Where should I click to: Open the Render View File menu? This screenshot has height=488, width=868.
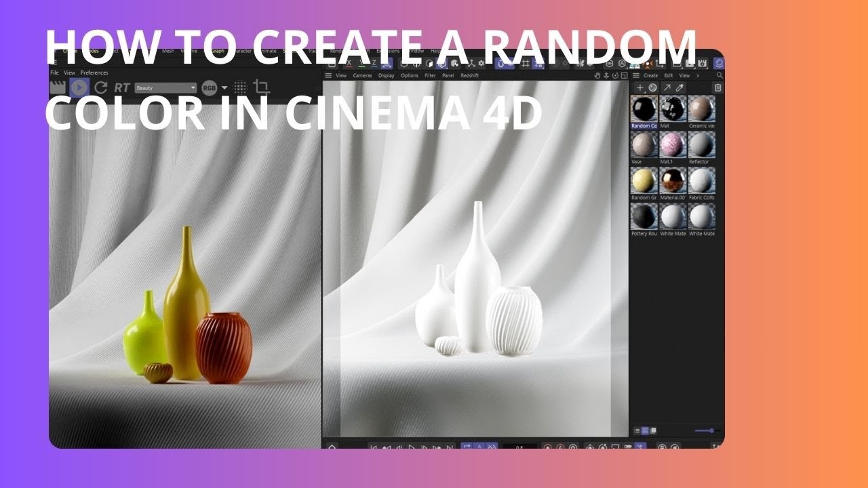[x=54, y=73]
